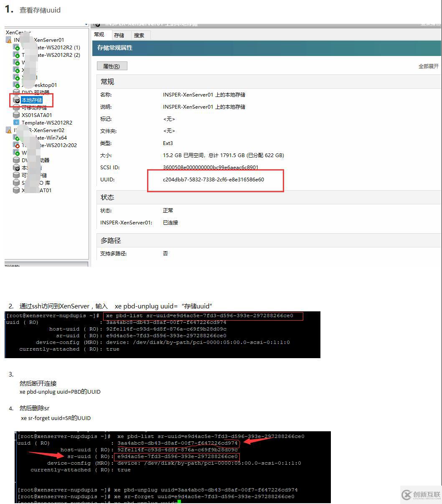Click the blue template icon of Template-WS2012R2
The height and width of the screenshot is (504, 442).
[x=16, y=122]
